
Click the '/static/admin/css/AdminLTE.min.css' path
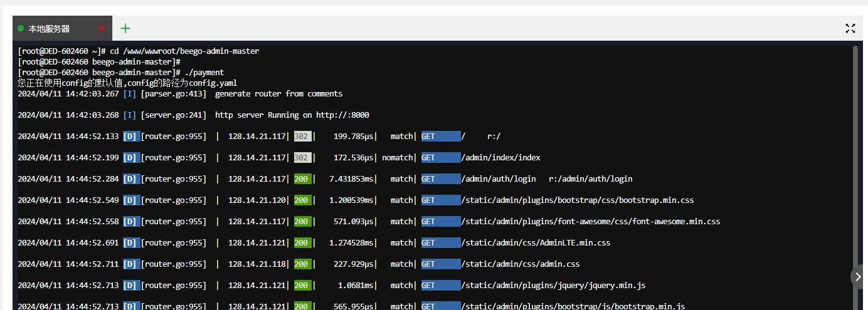click(536, 243)
